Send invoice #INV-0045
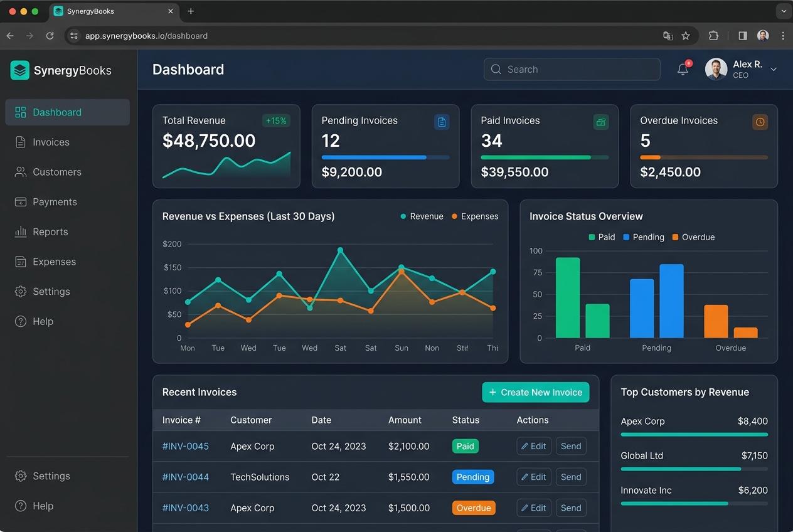 571,446
